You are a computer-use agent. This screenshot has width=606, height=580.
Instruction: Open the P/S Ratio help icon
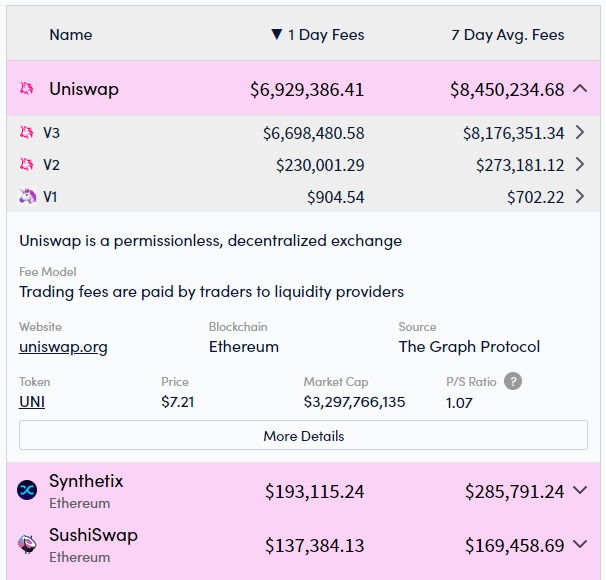(x=513, y=381)
